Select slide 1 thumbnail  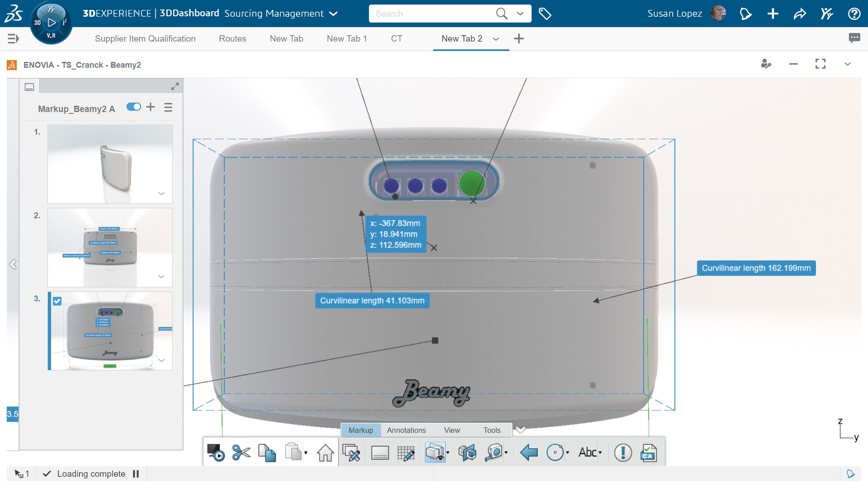(110, 164)
